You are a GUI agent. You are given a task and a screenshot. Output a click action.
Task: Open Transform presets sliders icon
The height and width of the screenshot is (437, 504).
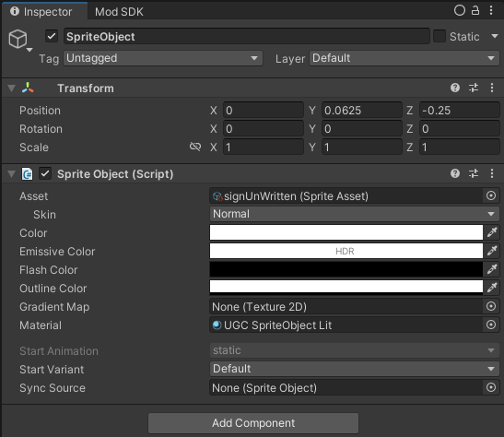coord(474,88)
